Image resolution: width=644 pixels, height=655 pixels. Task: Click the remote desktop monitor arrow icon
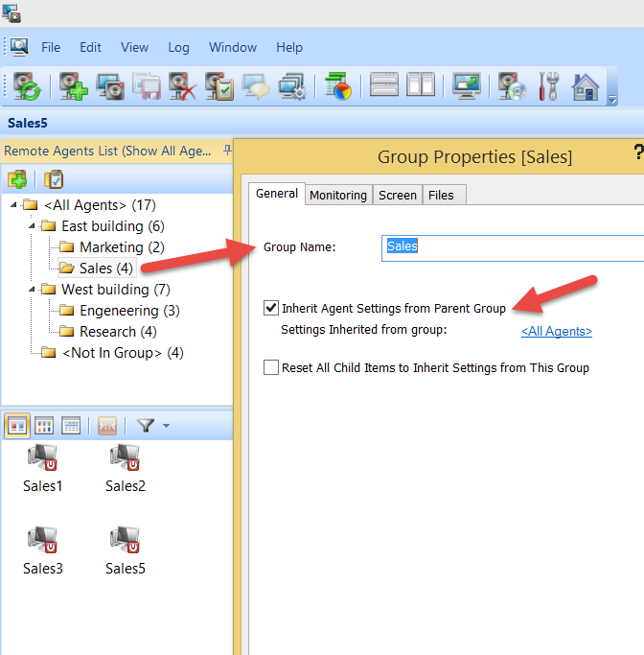pyautogui.click(x=467, y=85)
